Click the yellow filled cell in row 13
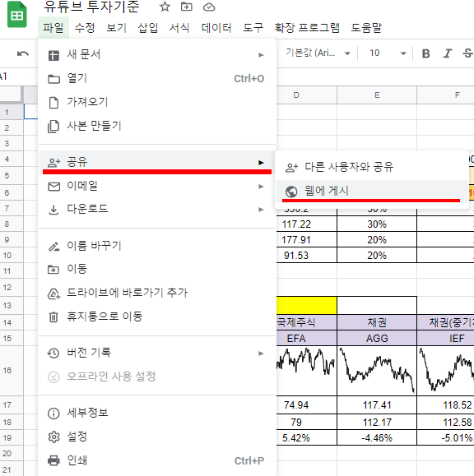This screenshot has width=474, height=476. click(307, 305)
